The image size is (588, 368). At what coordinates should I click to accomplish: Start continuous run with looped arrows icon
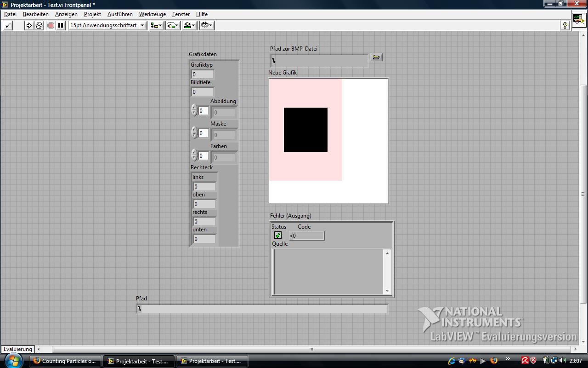tap(39, 26)
